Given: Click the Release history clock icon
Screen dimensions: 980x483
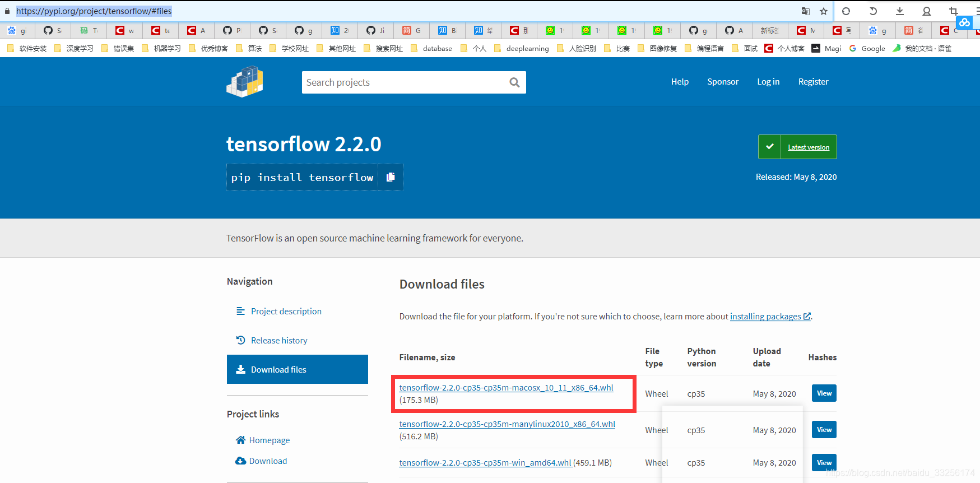Looking at the screenshot, I should point(241,340).
